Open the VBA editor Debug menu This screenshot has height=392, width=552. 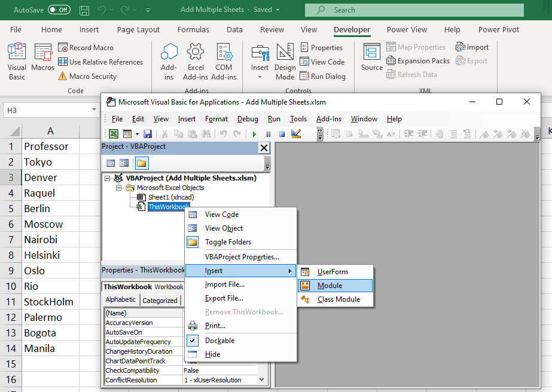(x=248, y=119)
